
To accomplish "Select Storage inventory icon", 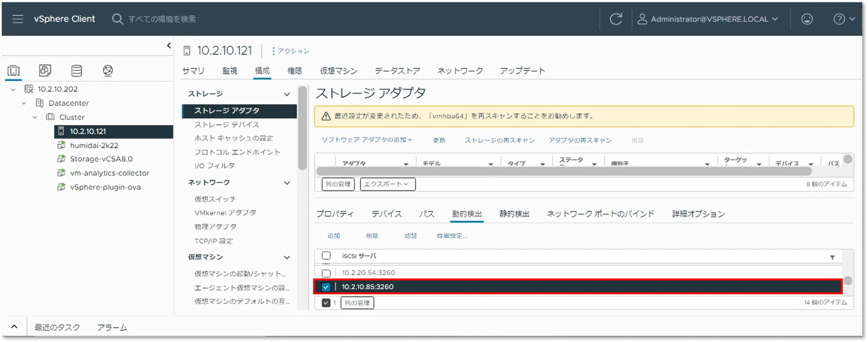I will click(76, 70).
